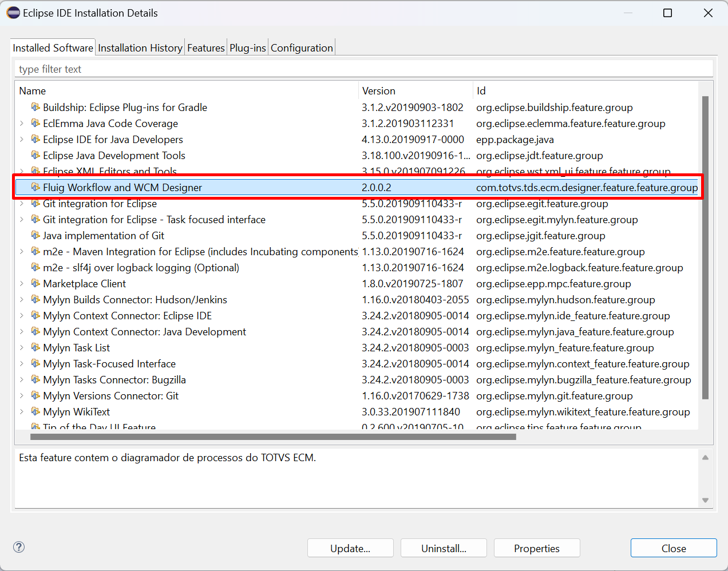Click the m2e slf4j logback logging icon
728x571 pixels.
35,267
